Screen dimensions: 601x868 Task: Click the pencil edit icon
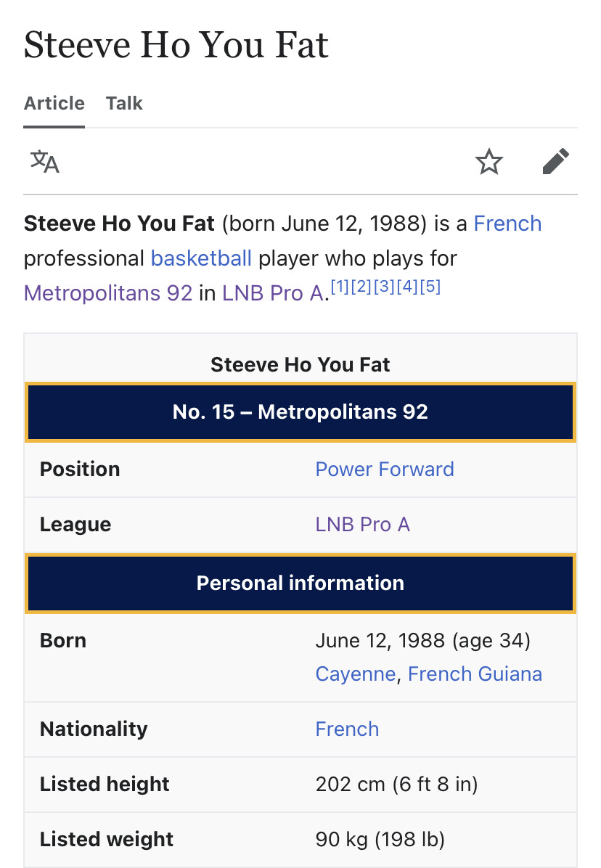point(555,161)
